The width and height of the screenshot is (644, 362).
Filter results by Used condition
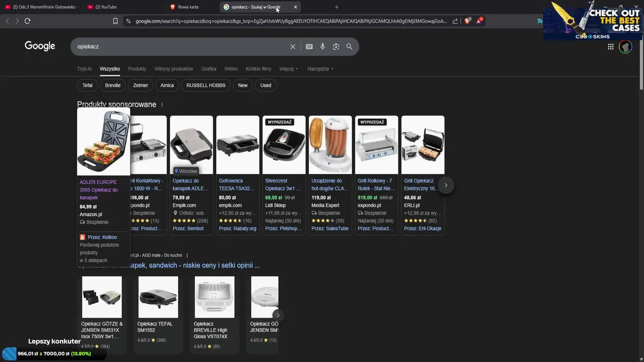pos(266,85)
